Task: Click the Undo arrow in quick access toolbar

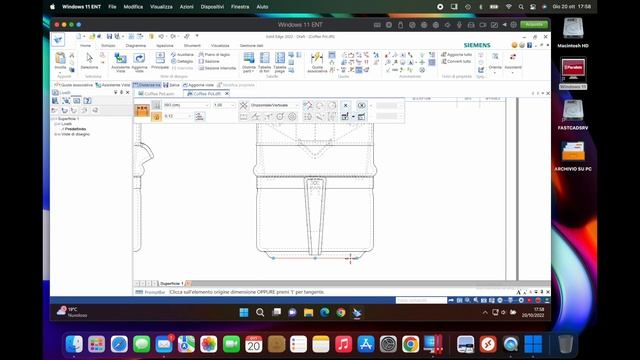Action: pyautogui.click(x=161, y=36)
